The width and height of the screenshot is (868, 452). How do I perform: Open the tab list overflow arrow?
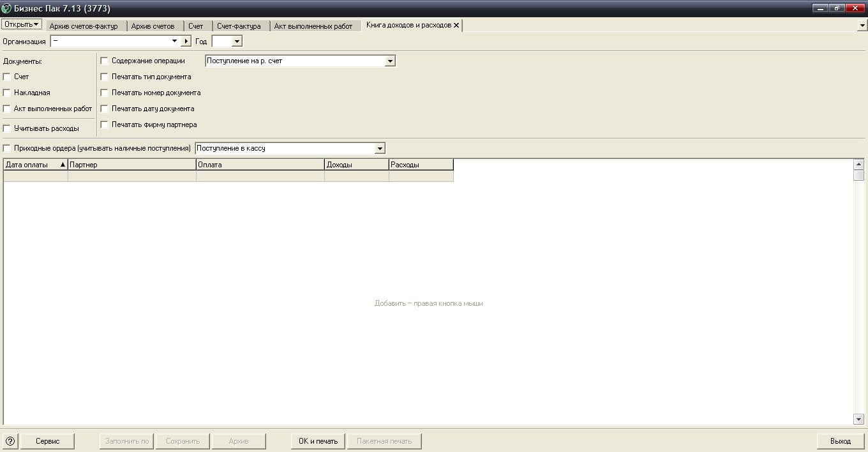862,26
